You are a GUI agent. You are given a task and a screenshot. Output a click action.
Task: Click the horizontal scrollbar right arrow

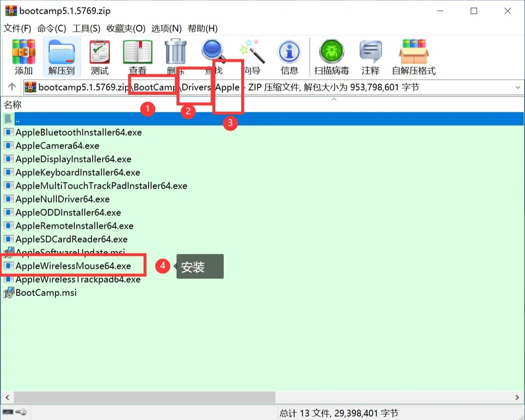517,397
